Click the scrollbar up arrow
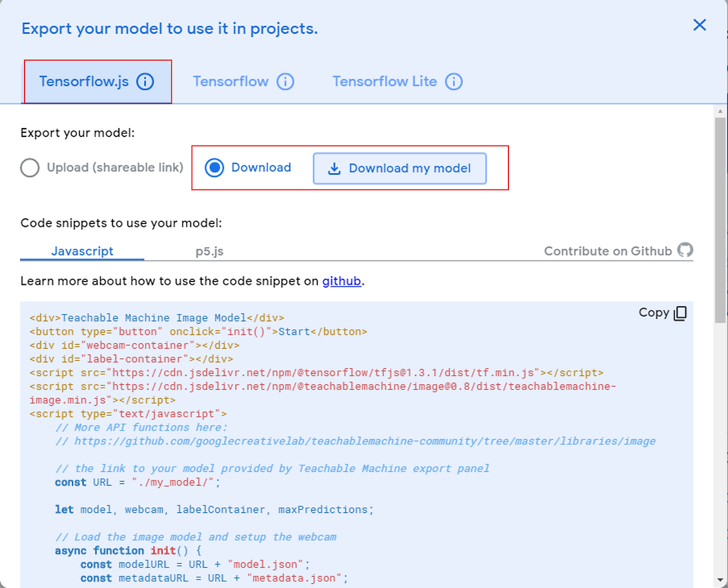 [x=721, y=111]
